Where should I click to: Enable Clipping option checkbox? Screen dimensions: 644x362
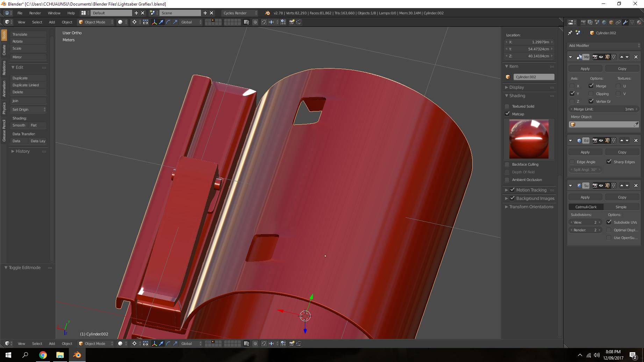tap(591, 94)
